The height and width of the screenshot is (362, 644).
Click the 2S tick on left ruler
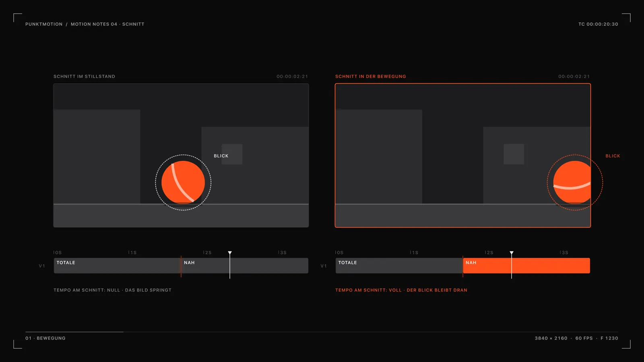(x=207, y=253)
